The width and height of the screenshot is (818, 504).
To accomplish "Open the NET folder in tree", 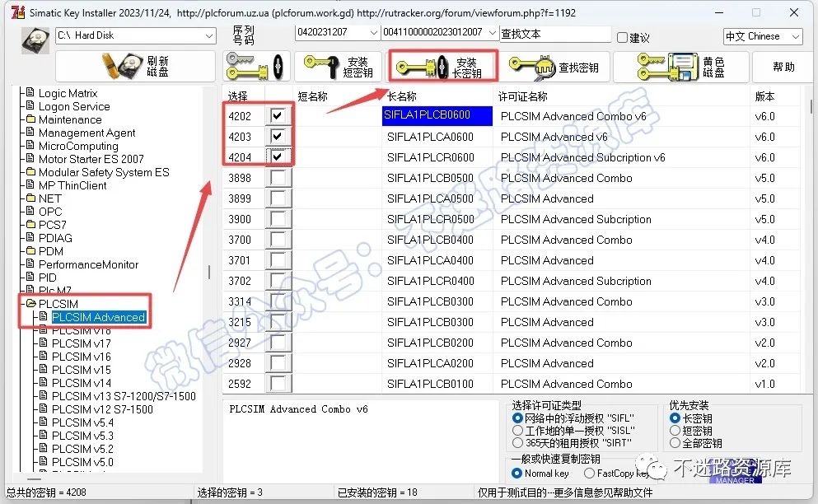I will pos(49,198).
